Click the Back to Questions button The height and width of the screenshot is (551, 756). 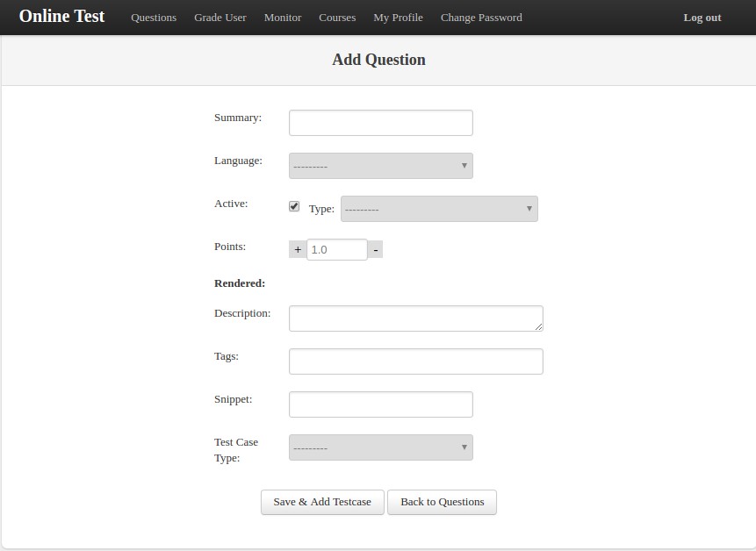pyautogui.click(x=443, y=502)
